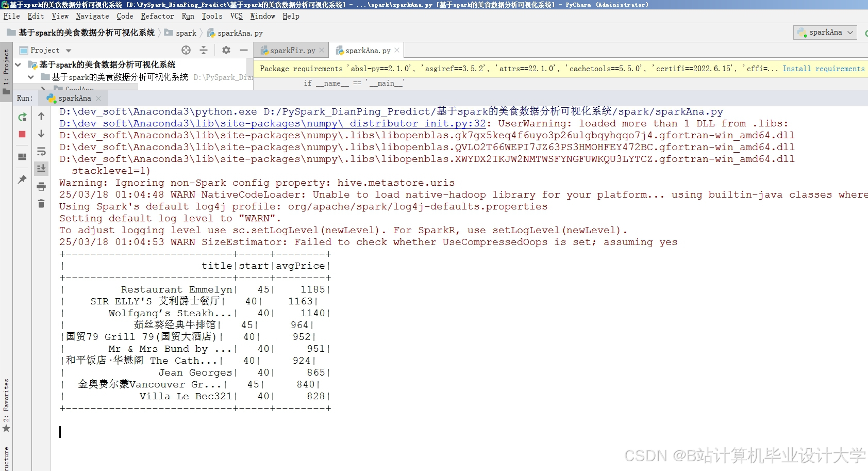The image size is (868, 471).
Task: Expand the 基于spark project root node
Action: tap(18, 64)
